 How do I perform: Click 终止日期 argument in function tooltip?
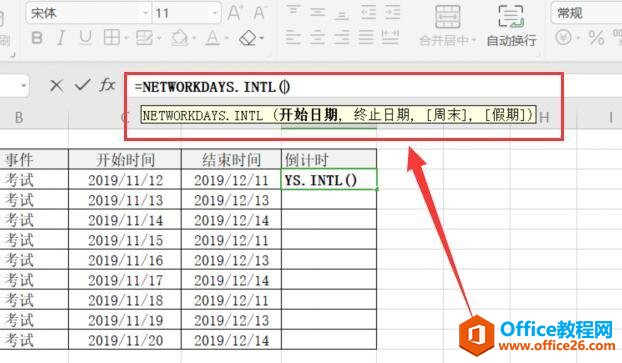point(381,115)
